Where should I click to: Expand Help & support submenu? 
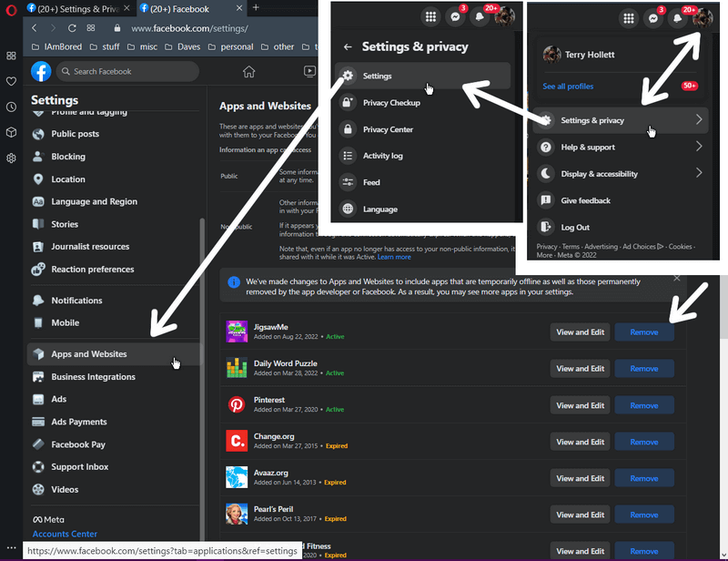[x=621, y=147]
